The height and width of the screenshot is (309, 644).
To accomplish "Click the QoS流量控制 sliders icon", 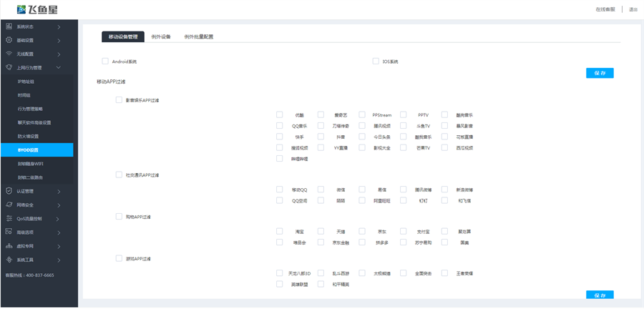I will point(9,218).
